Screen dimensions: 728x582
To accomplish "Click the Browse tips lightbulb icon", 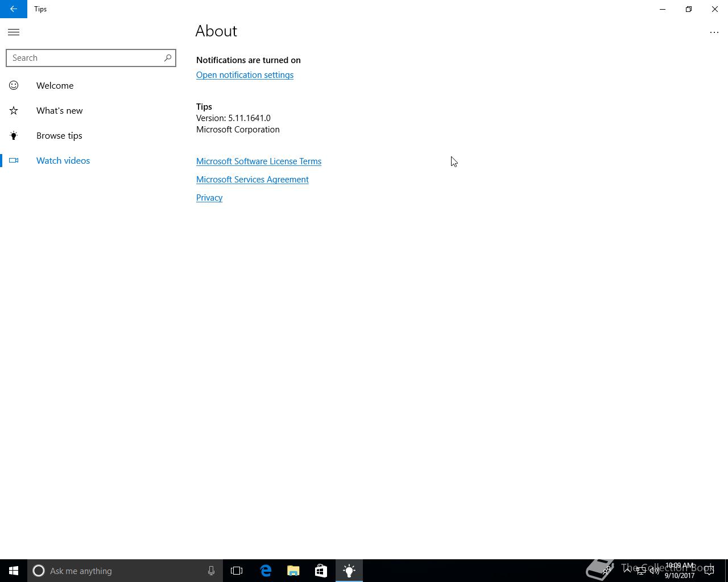I will click(x=14, y=135).
